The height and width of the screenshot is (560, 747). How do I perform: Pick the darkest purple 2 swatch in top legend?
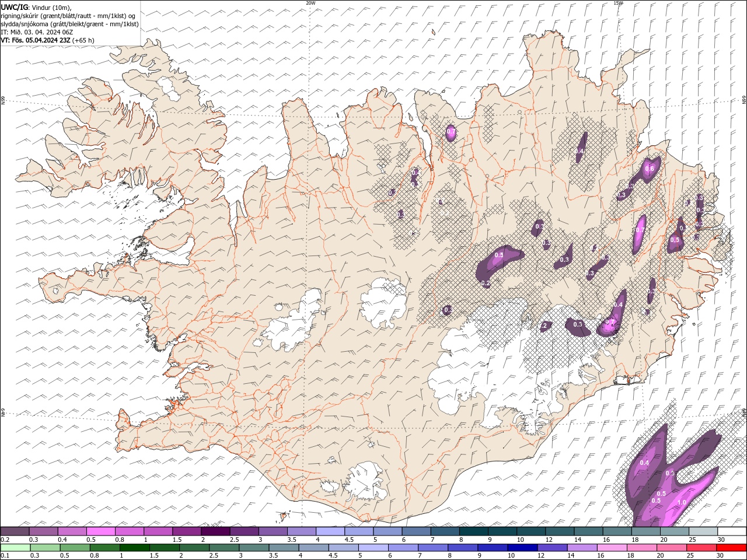point(215,531)
